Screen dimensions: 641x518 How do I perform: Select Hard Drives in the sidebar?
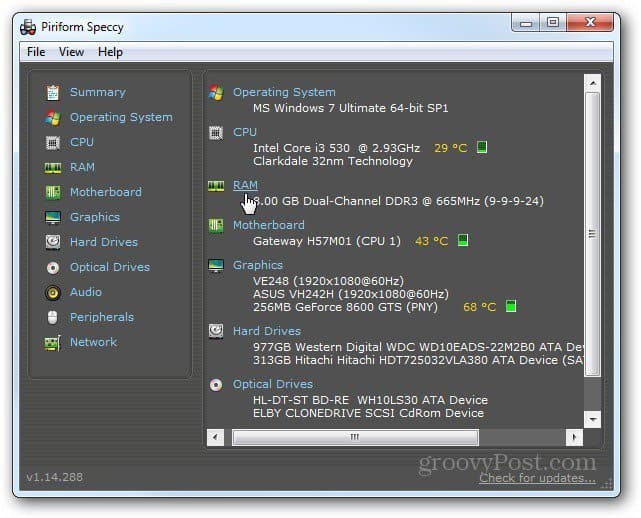[104, 242]
